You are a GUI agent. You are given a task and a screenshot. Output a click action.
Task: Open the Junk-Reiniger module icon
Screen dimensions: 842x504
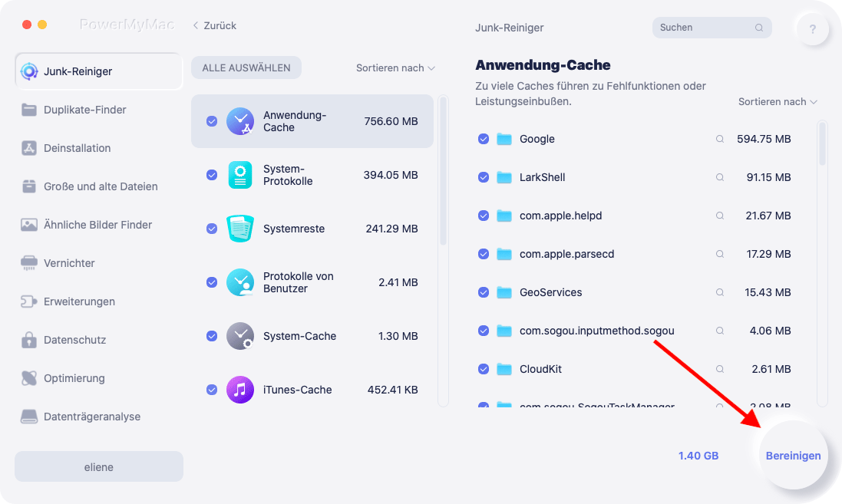pos(29,71)
